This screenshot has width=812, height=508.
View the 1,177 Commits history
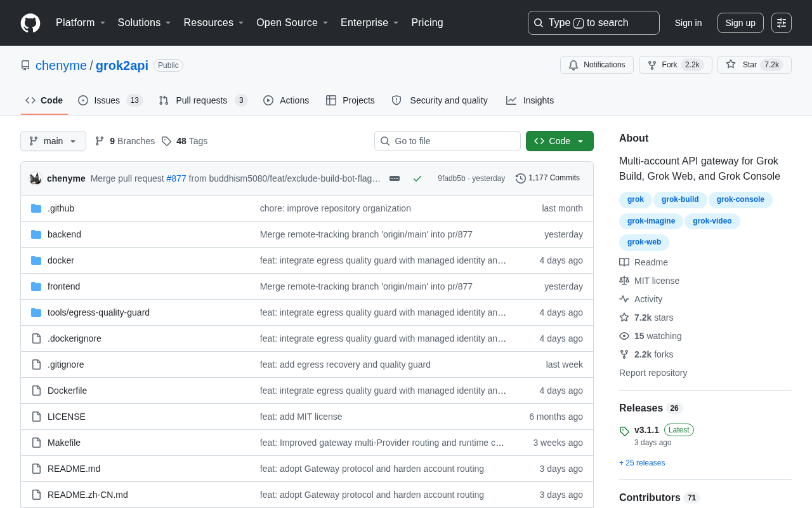547,178
